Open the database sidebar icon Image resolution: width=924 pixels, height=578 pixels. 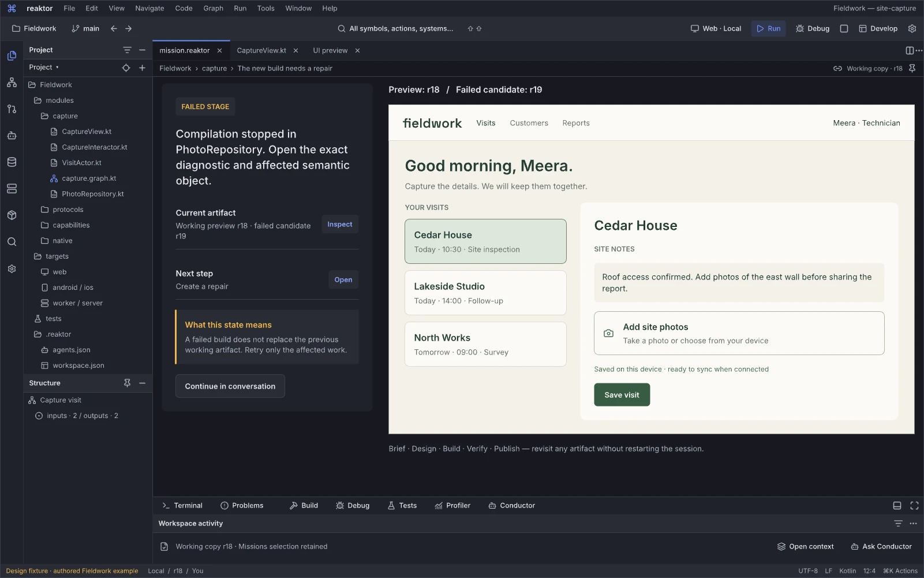pos(12,162)
